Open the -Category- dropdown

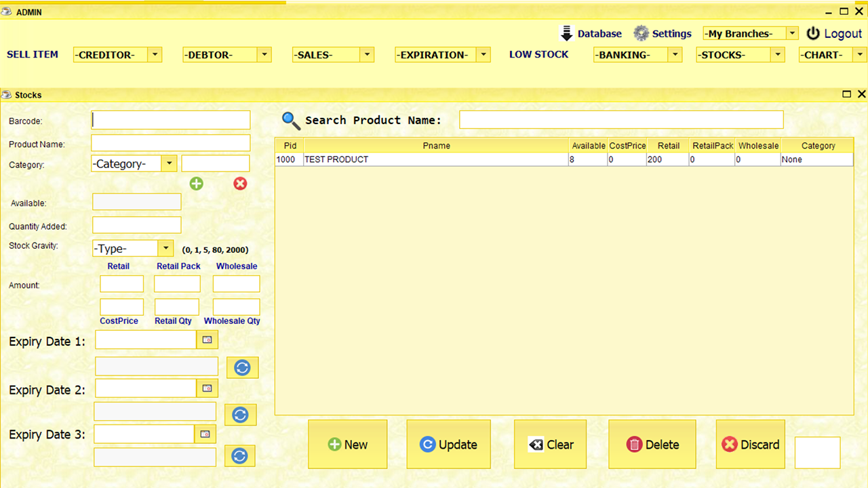click(168, 163)
